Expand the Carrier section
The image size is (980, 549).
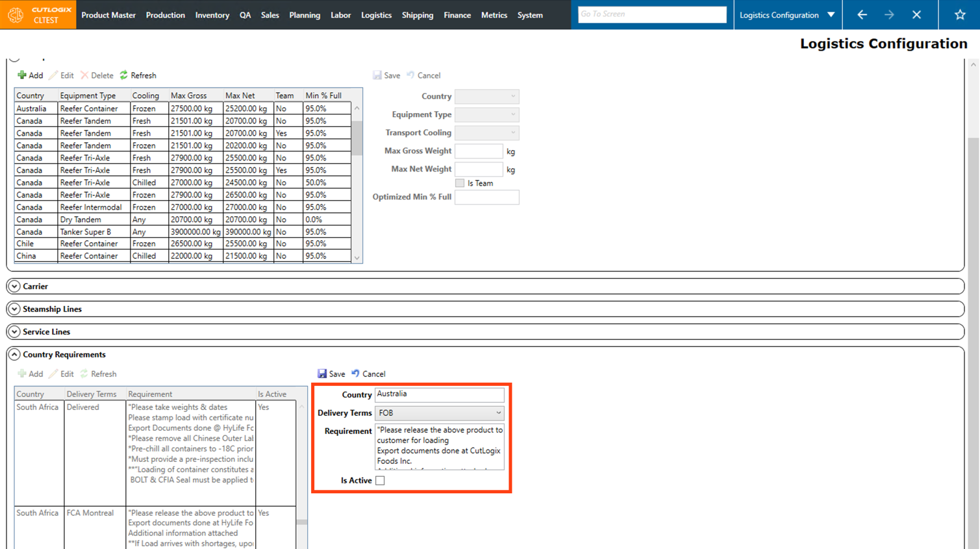pos(14,287)
